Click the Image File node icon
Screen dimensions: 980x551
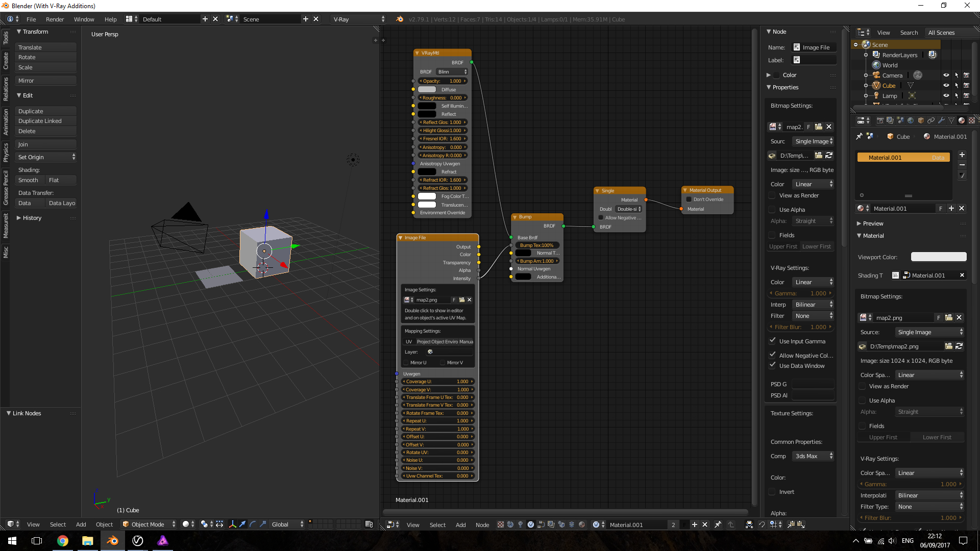[400, 237]
